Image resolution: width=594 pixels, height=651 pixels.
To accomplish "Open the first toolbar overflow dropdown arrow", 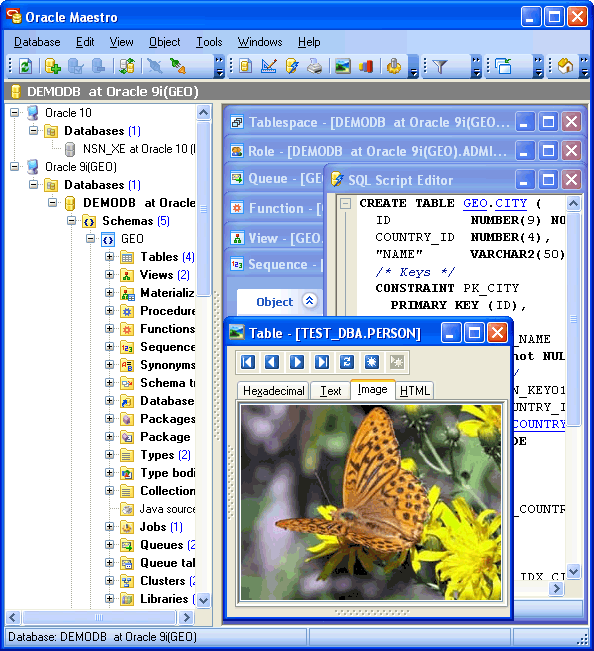I will click(219, 66).
